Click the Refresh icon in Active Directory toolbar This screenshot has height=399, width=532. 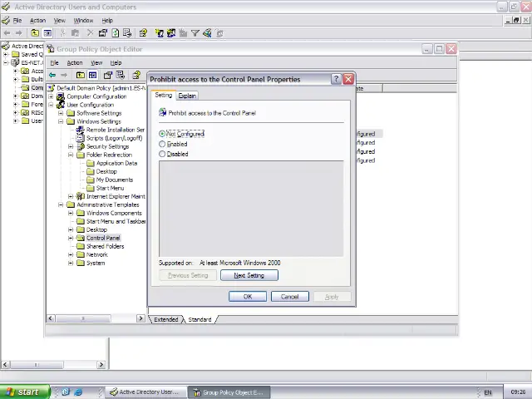click(116, 33)
